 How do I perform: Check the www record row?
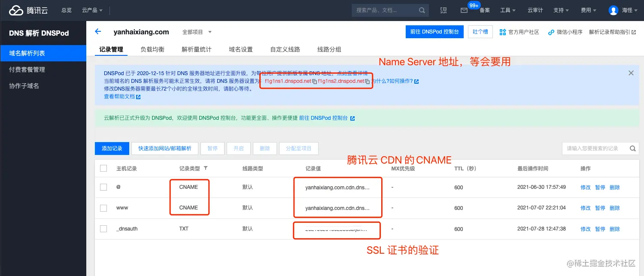103,208
